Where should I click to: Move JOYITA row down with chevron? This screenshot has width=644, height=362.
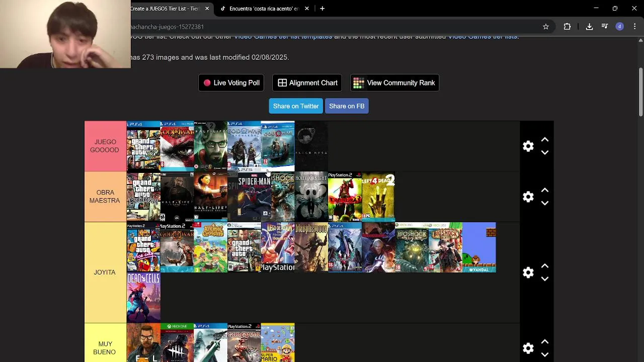(545, 279)
